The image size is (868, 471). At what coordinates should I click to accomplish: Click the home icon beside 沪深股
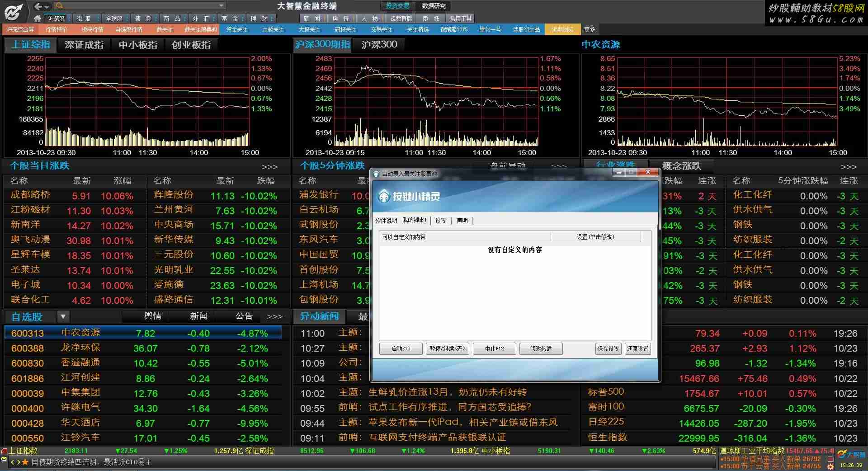coord(38,19)
